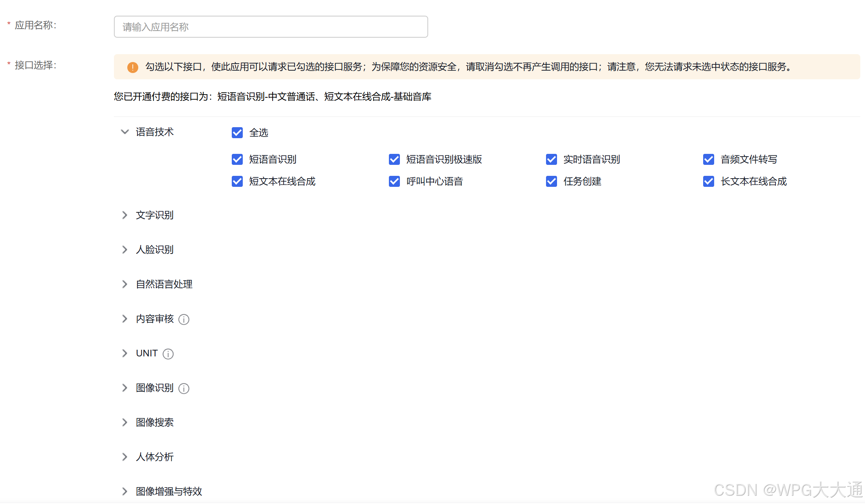Toggle 实时语音识别 checkbox
865x504 pixels.
(x=552, y=159)
